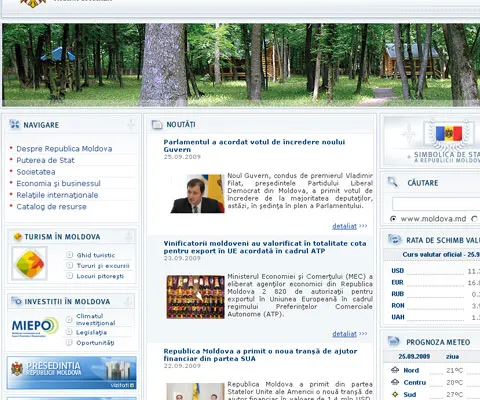Viewport: 480px width, 400px height.
Task: Click the Investiții în Moldova header icon
Action: point(16,301)
